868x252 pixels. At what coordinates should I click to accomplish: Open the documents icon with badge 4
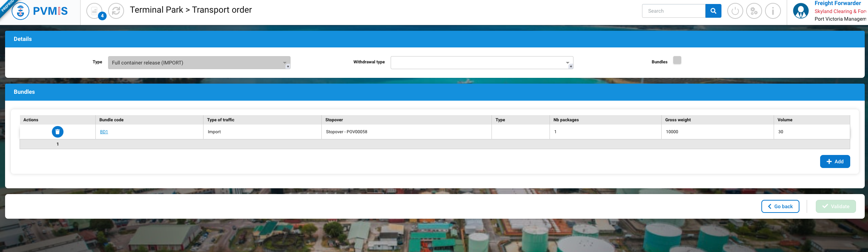[94, 11]
